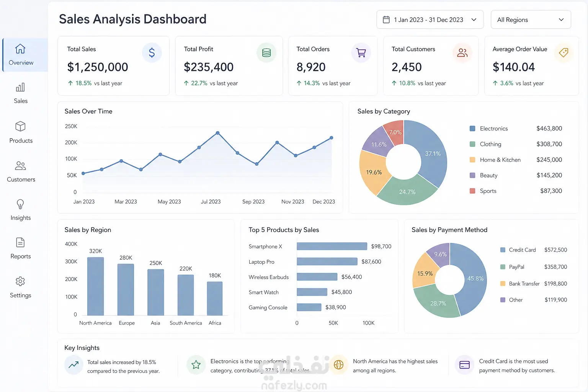Click the PayPal legend color swatch
Image resolution: width=588 pixels, height=392 pixels.
503,267
